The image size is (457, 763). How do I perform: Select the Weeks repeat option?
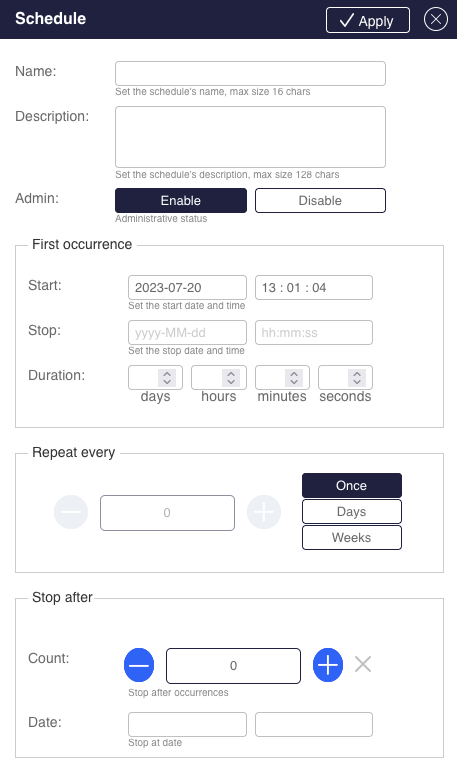352,537
